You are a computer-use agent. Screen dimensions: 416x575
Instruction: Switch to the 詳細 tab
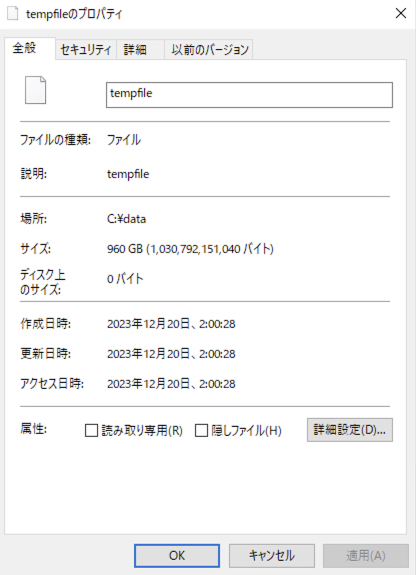tap(135, 50)
